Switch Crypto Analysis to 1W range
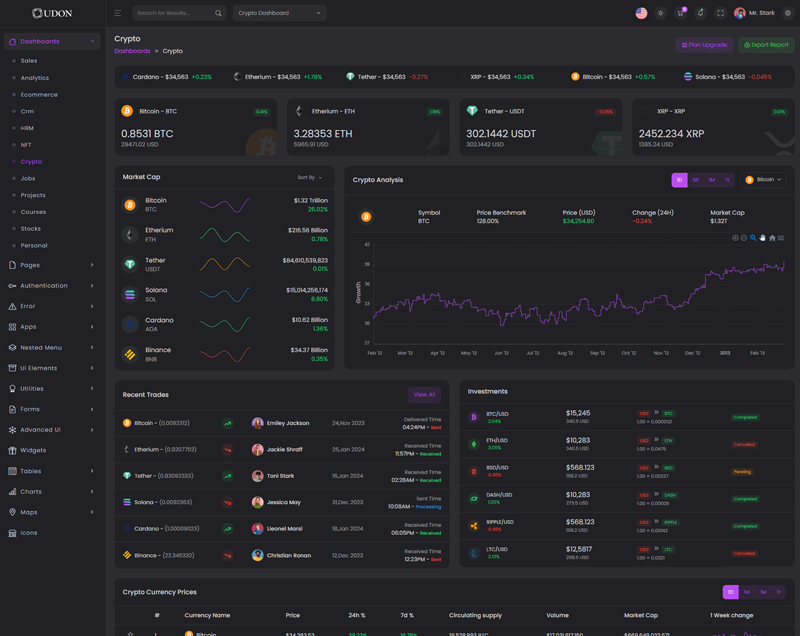The image size is (800, 636). point(695,180)
